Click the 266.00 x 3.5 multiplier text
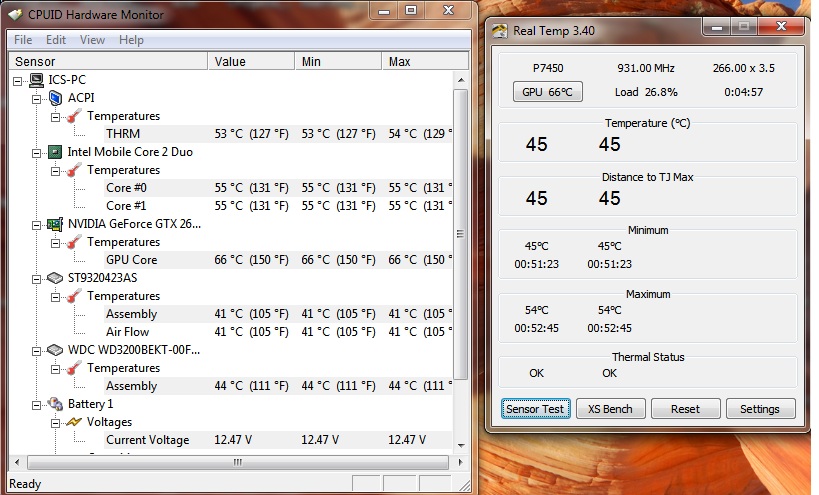The height and width of the screenshot is (495, 819). (x=744, y=68)
